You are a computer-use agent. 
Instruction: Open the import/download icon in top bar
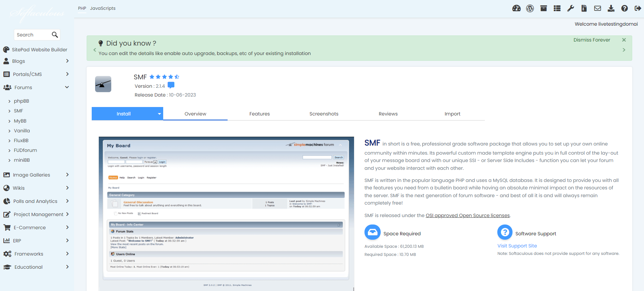point(611,8)
